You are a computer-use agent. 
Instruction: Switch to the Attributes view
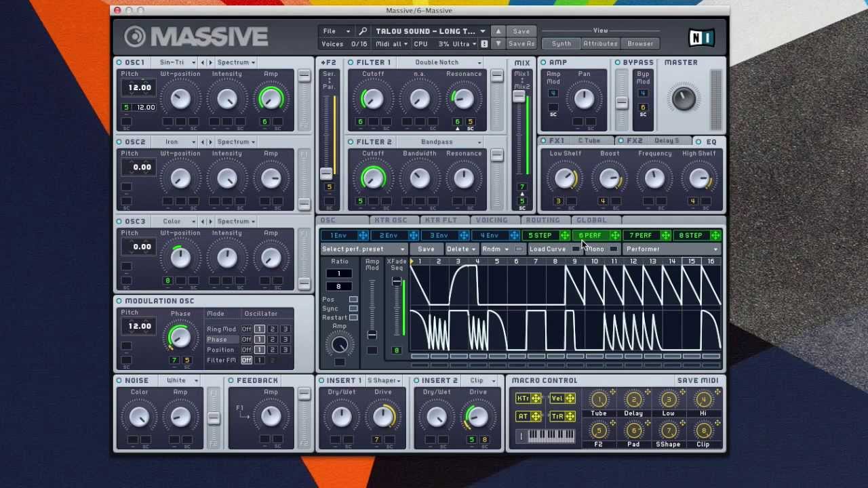[x=600, y=43]
